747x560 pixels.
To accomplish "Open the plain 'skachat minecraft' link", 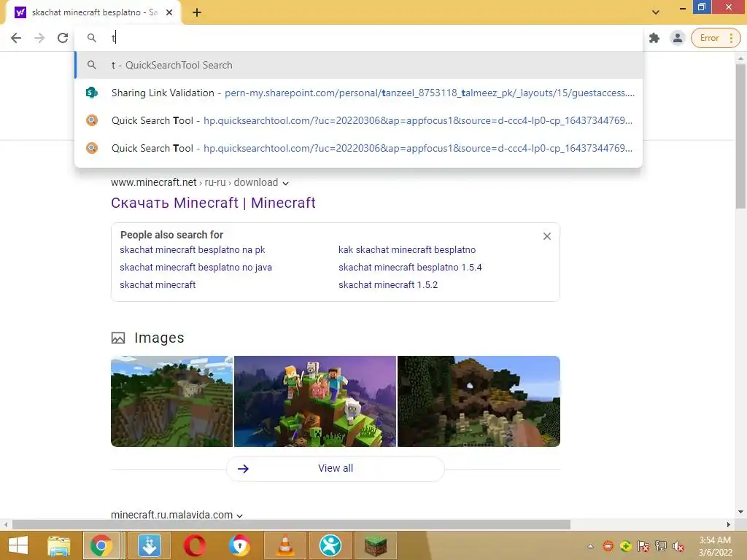I will coord(158,285).
